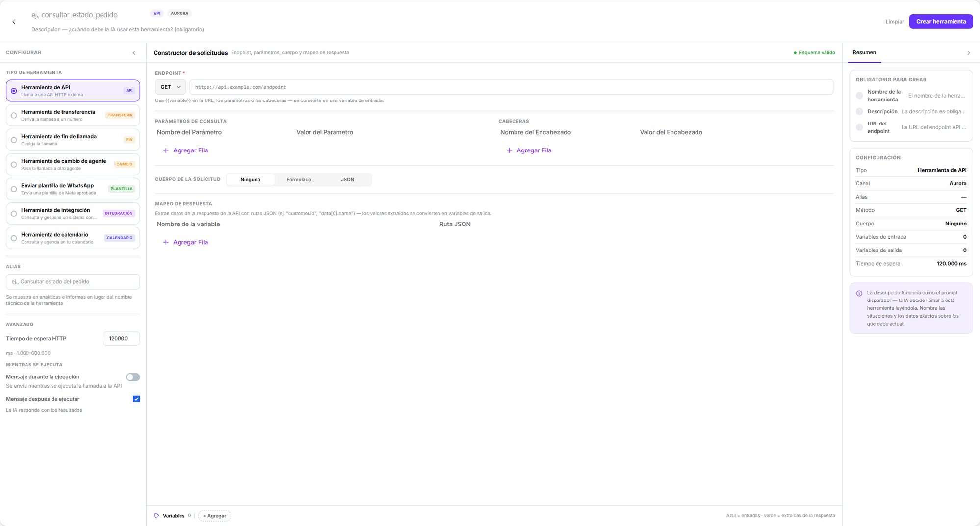The image size is (980, 526).
Task: Click the + Agregar variables button
Action: pyautogui.click(x=214, y=516)
